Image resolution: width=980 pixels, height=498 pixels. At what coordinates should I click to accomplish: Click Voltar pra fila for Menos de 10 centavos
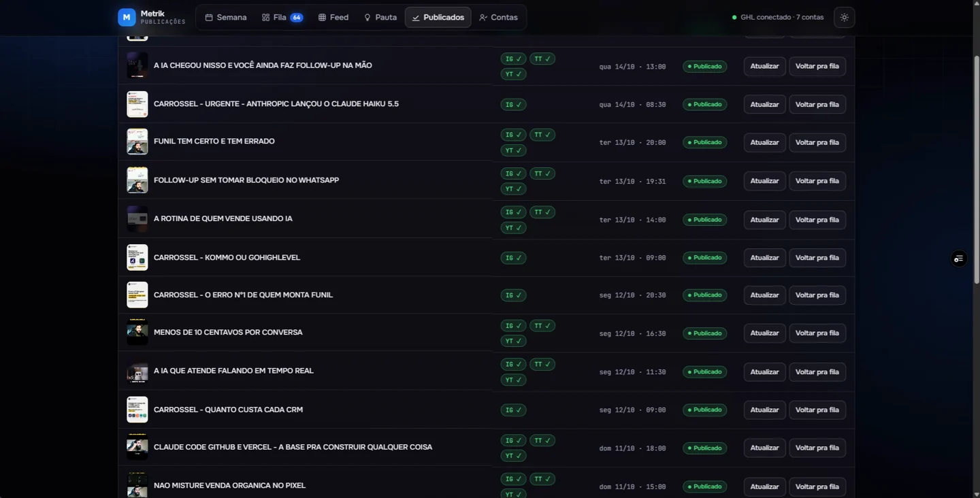[x=817, y=333]
